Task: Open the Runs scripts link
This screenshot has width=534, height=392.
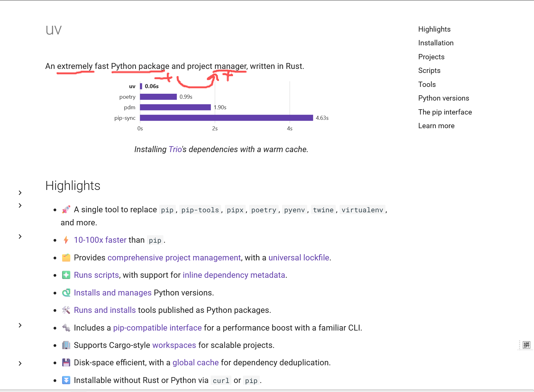Action: (x=96, y=275)
